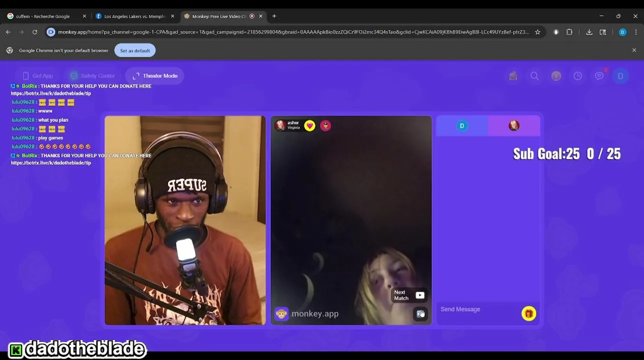This screenshot has height=360, width=644.
Task: Click the 'what you plan' chat message
Action: tap(53, 120)
